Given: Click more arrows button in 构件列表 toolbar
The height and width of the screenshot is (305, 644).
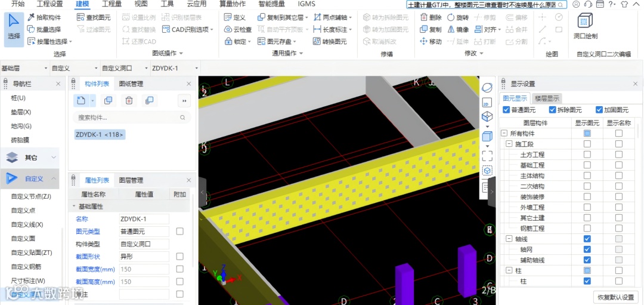Looking at the screenshot, I should click(184, 100).
